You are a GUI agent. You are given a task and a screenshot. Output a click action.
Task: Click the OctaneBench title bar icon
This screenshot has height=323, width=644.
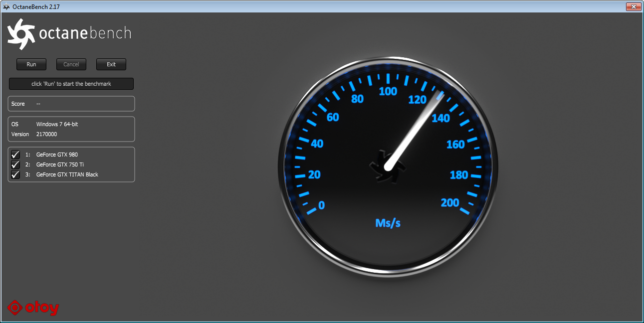coord(6,6)
